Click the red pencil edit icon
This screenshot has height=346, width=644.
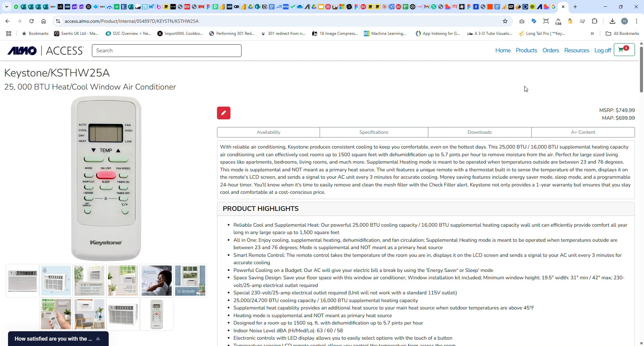pyautogui.click(x=223, y=113)
